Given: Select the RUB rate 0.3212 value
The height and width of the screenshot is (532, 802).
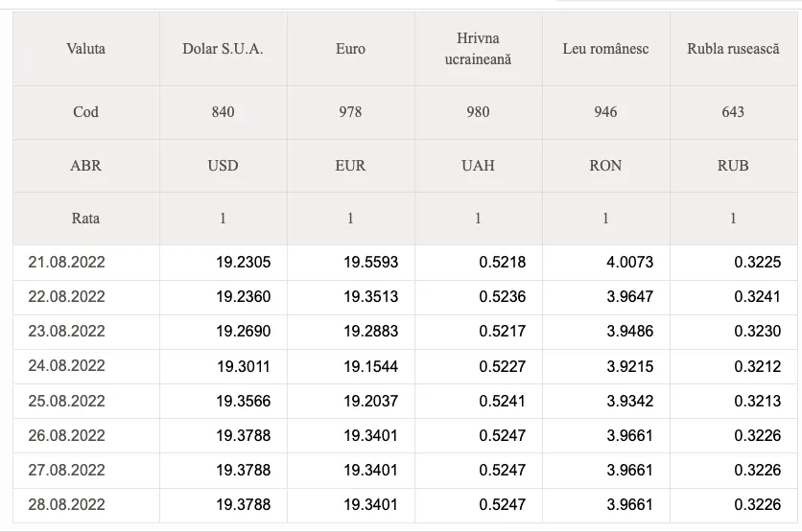Looking at the screenshot, I should coord(758,366).
